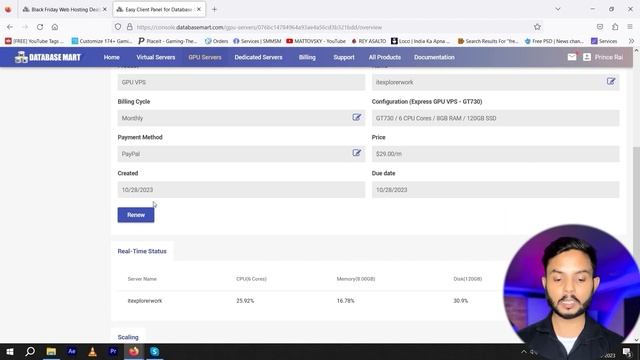Click itexplorerwork in the status table
This screenshot has width=640, height=360.
point(145,301)
